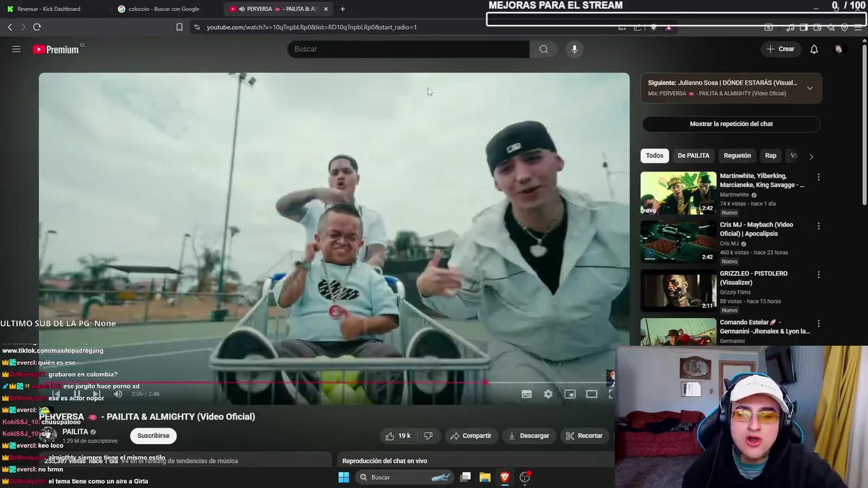Viewport: 868px width, 488px height.
Task: Toggle theater mode in player
Action: coord(591,394)
